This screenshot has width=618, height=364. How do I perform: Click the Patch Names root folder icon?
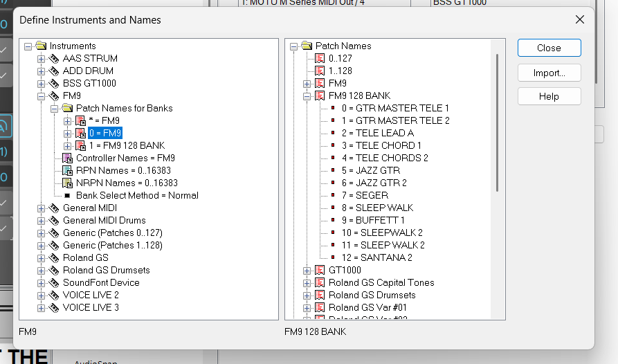[307, 46]
